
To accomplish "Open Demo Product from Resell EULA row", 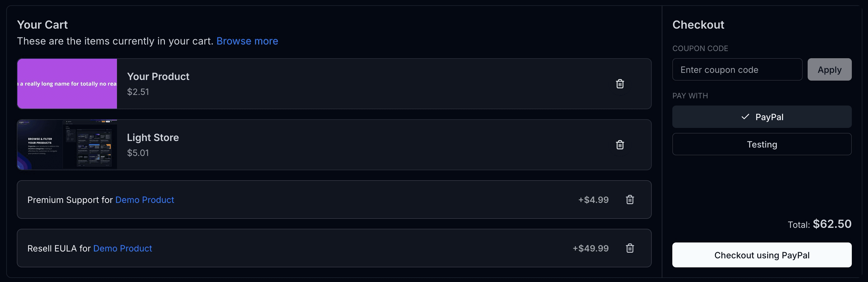I will click(122, 248).
